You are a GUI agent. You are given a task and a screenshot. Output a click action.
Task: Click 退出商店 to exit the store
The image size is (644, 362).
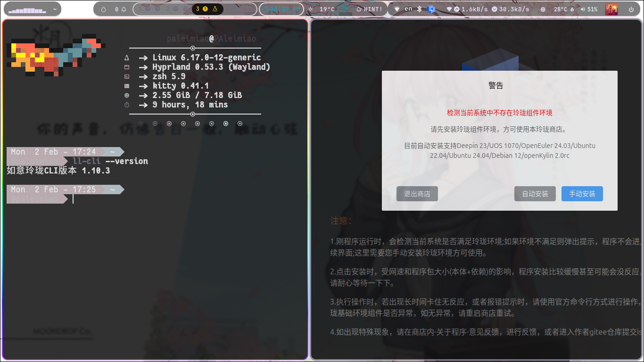pyautogui.click(x=417, y=194)
